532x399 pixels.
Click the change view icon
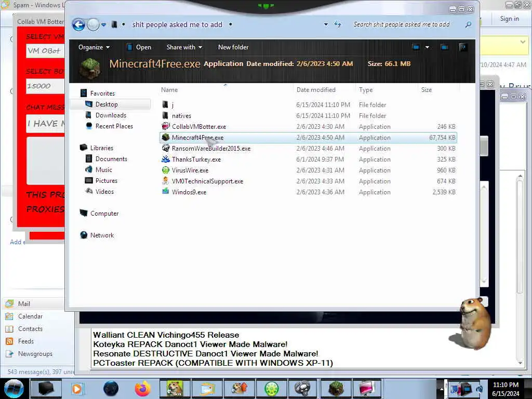[416, 47]
